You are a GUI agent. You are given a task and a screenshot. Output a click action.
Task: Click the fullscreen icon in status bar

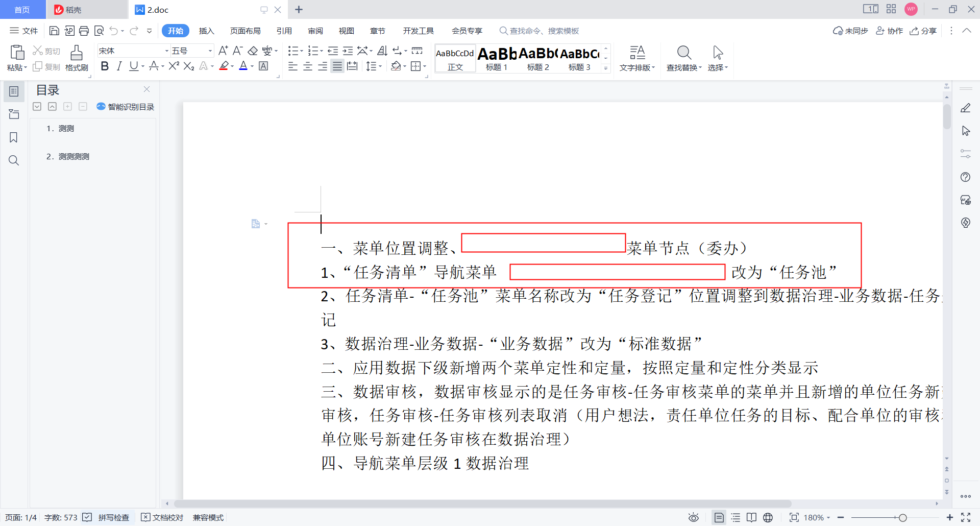(966, 517)
